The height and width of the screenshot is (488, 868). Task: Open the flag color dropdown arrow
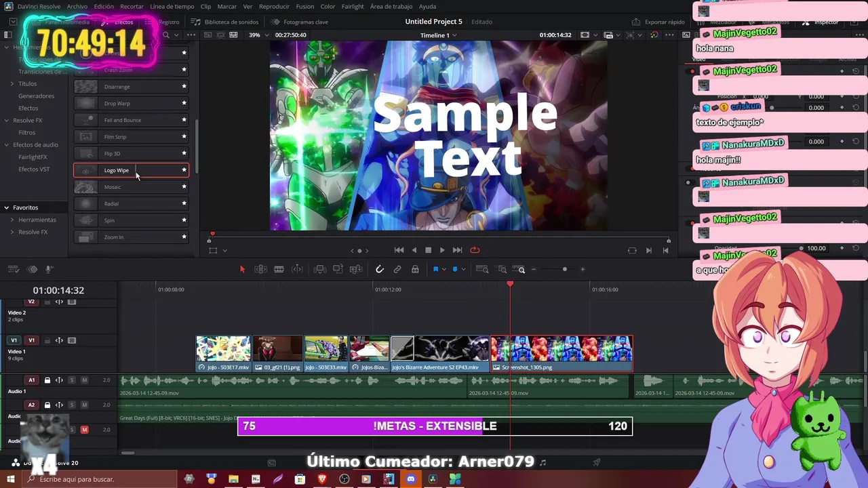[x=444, y=270]
